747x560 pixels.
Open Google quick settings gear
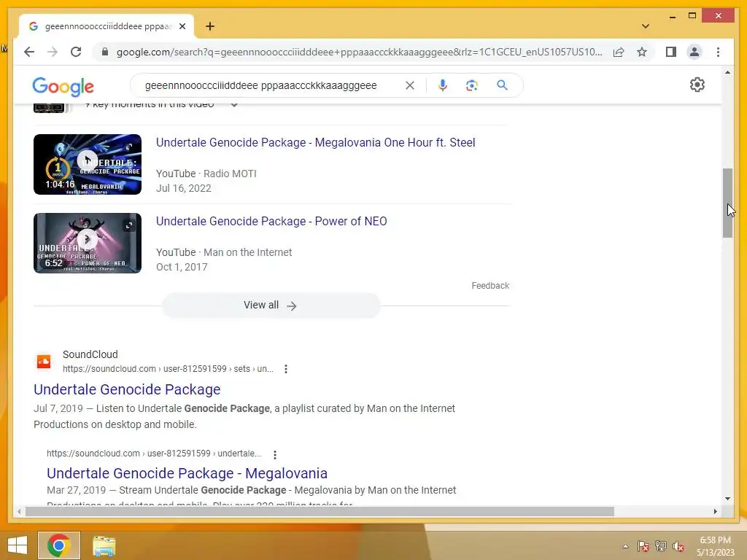click(697, 85)
